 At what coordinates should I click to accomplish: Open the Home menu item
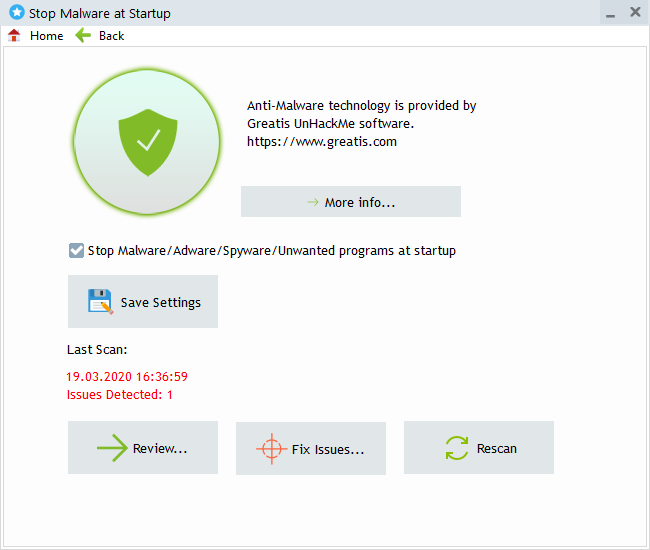point(46,36)
